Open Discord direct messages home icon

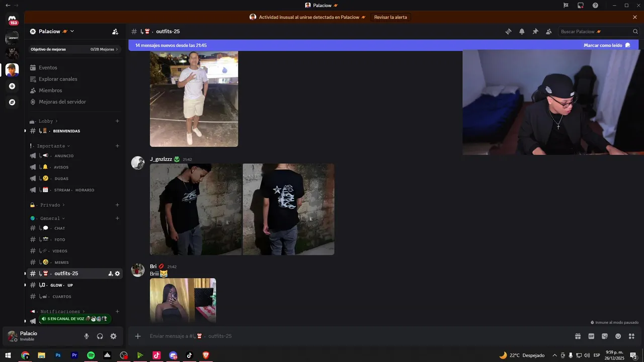tap(12, 19)
